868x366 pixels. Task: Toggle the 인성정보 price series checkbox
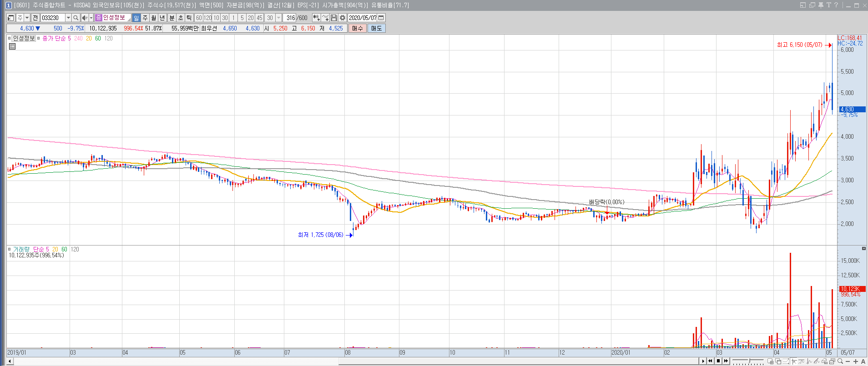pyautogui.click(x=10, y=38)
